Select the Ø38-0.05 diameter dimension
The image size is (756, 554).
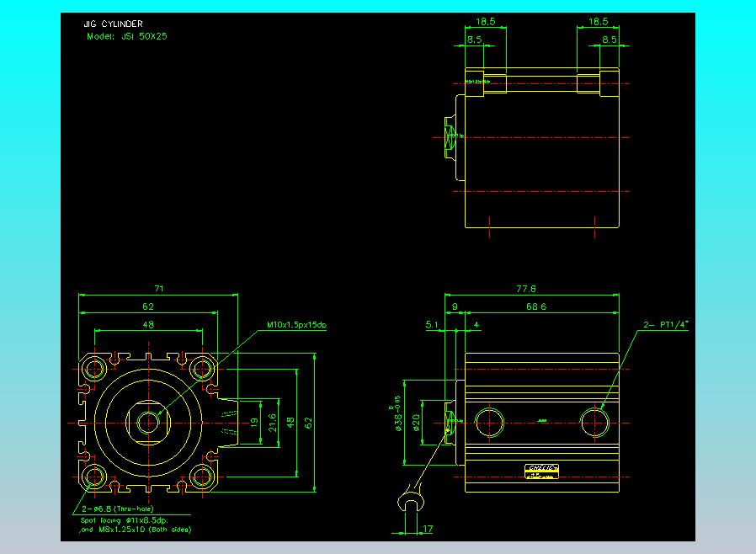pos(397,413)
